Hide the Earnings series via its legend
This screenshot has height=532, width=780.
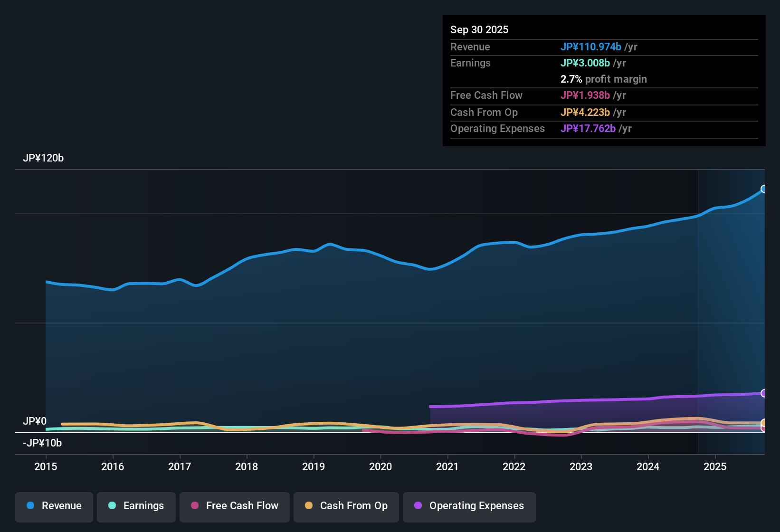pos(136,506)
